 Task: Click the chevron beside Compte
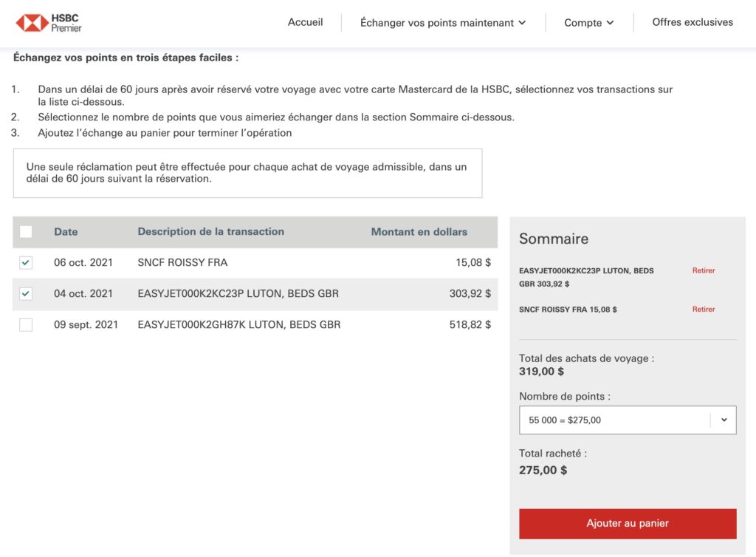point(611,23)
